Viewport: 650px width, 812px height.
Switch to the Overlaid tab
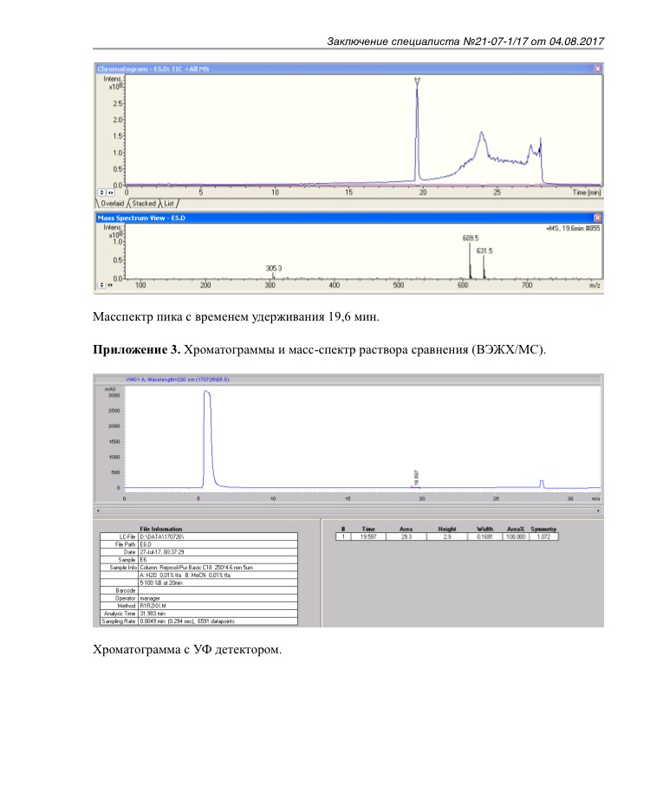point(111,204)
